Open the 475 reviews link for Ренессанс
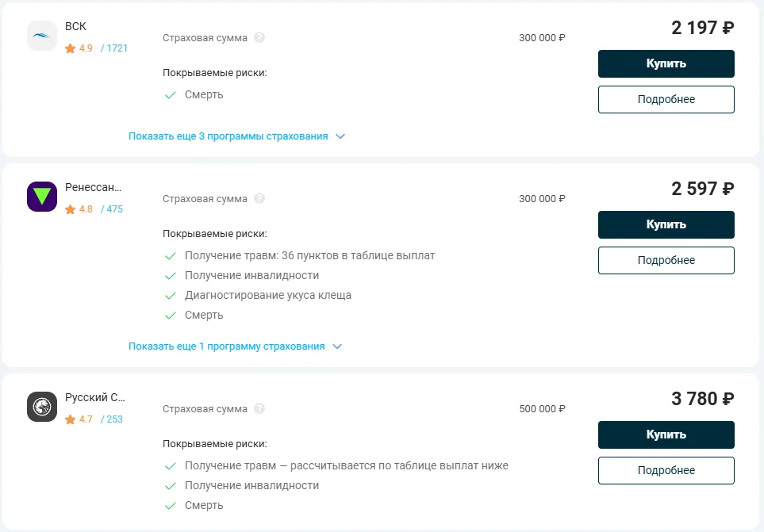 click(x=112, y=209)
